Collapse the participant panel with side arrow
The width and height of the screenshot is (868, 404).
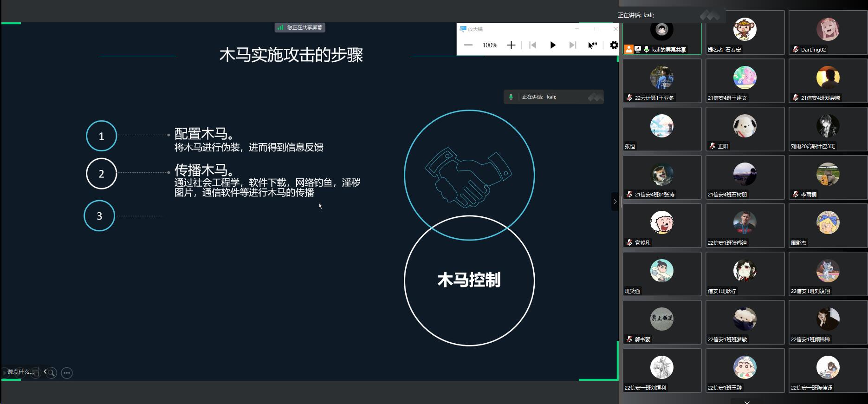pyautogui.click(x=615, y=202)
